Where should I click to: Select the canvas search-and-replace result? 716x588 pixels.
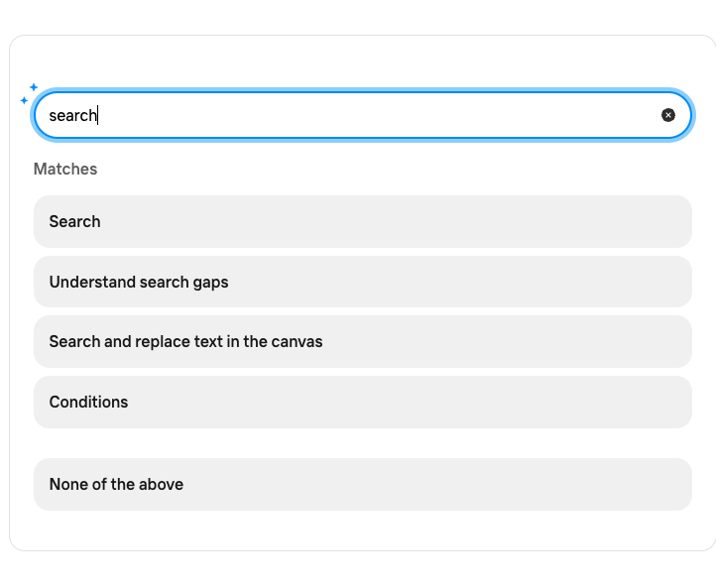click(362, 341)
